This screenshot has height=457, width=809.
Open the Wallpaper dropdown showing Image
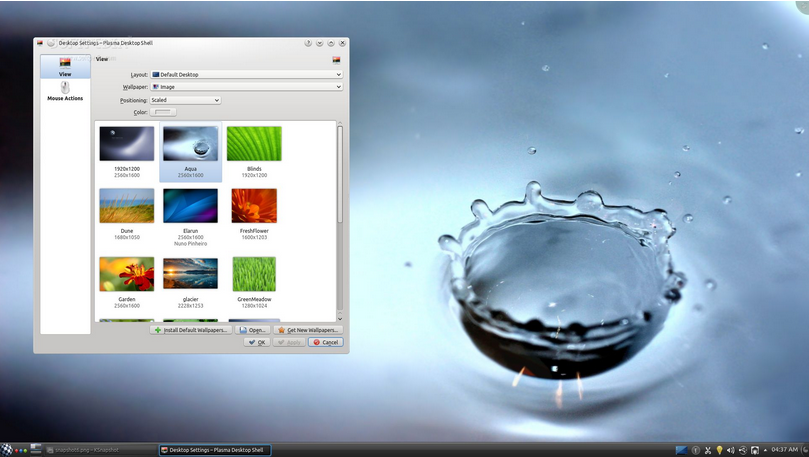pyautogui.click(x=247, y=87)
